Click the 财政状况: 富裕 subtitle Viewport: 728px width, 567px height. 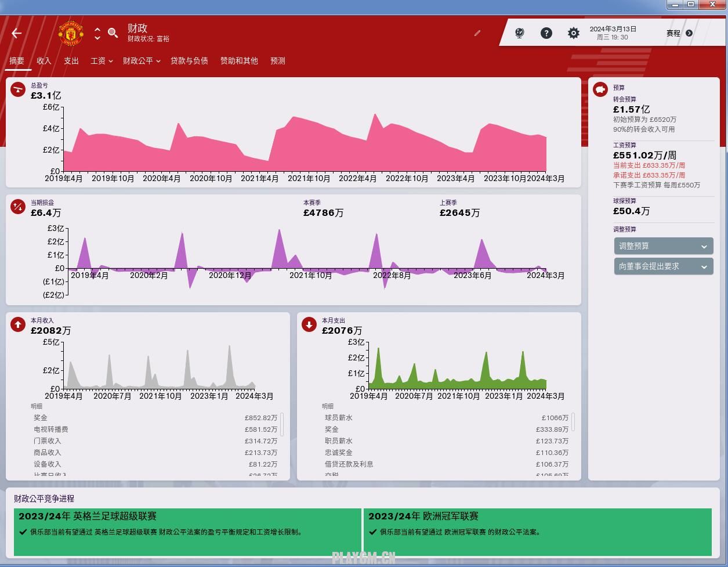[149, 39]
